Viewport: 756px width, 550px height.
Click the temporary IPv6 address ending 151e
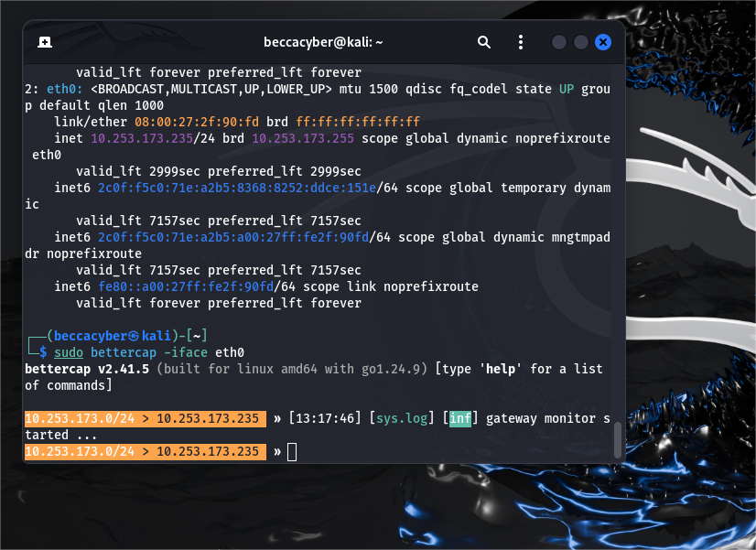coord(237,188)
